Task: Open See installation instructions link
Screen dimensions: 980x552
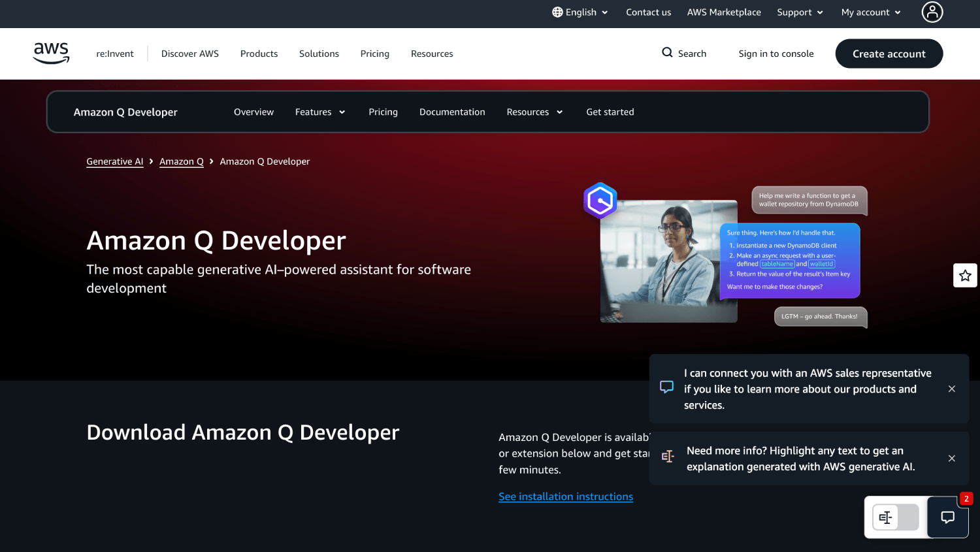Action: tap(566, 496)
